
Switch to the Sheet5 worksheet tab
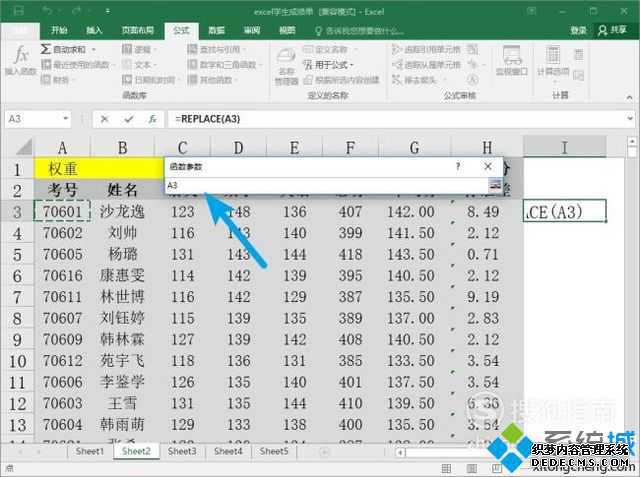click(x=274, y=451)
